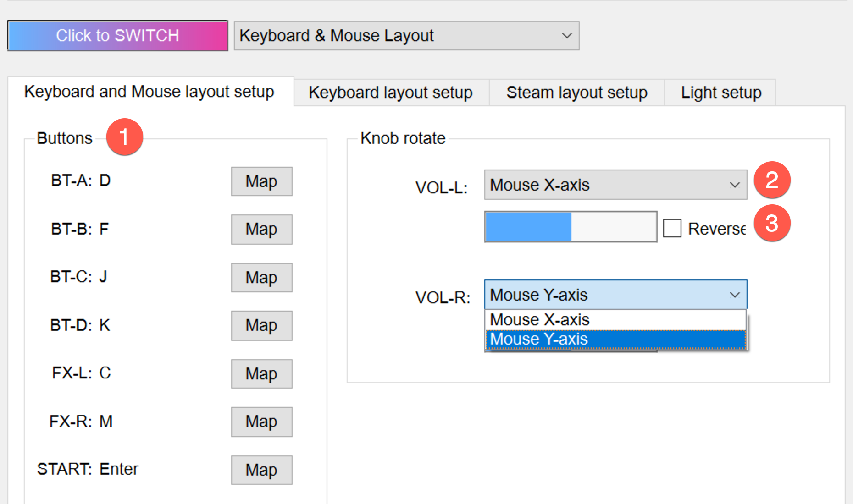Click Map button for BT-C
This screenshot has width=853, height=504.
click(261, 278)
